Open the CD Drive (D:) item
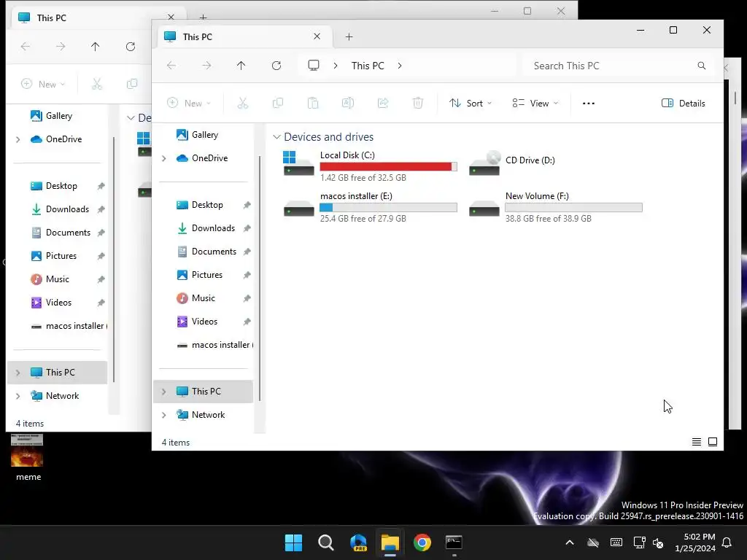The width and height of the screenshot is (747, 560). pos(512,163)
